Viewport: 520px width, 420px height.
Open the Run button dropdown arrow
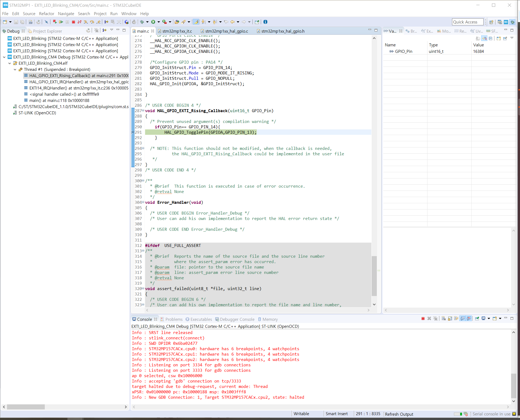(159, 22)
